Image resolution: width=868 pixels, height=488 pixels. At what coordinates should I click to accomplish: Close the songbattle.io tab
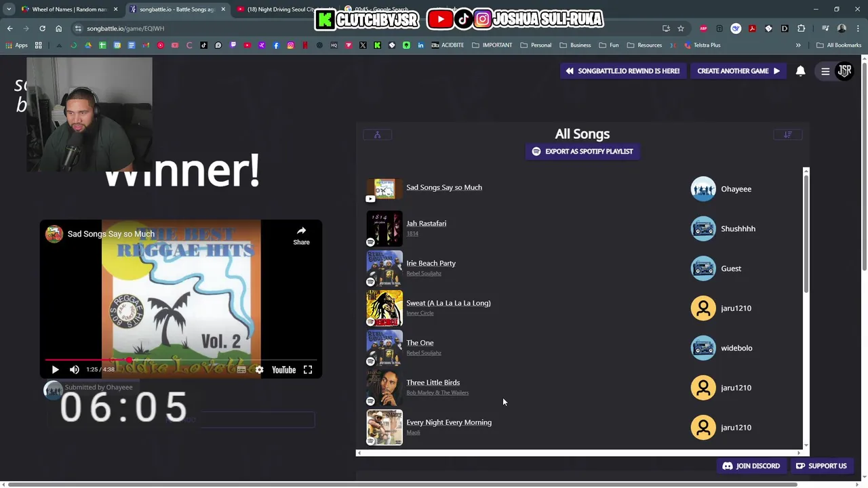point(223,9)
